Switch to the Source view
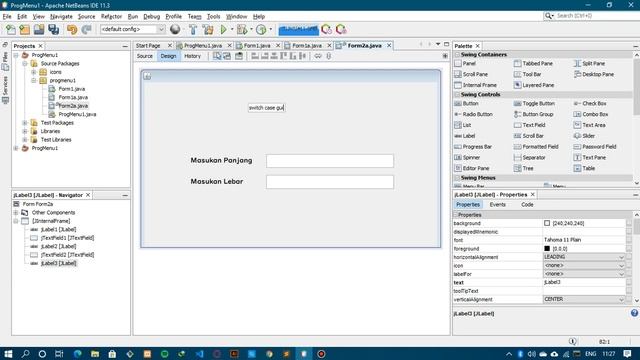Viewport: 640px width, 360px height. click(144, 56)
